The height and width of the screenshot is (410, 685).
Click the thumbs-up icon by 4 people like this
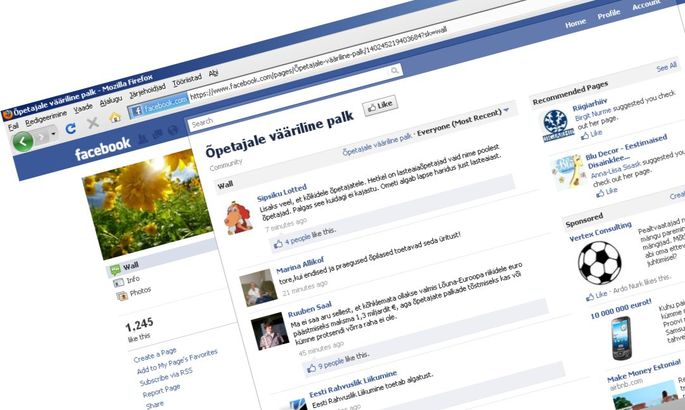click(x=278, y=245)
